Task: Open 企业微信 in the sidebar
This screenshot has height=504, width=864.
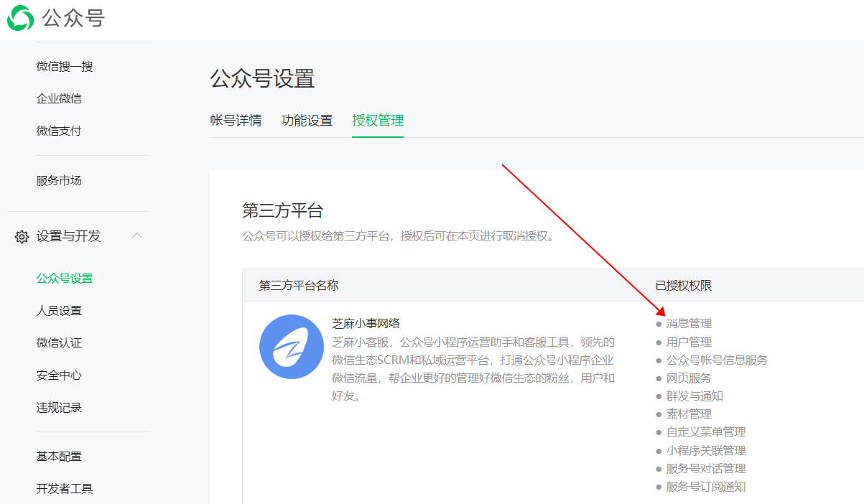Action: click(59, 99)
